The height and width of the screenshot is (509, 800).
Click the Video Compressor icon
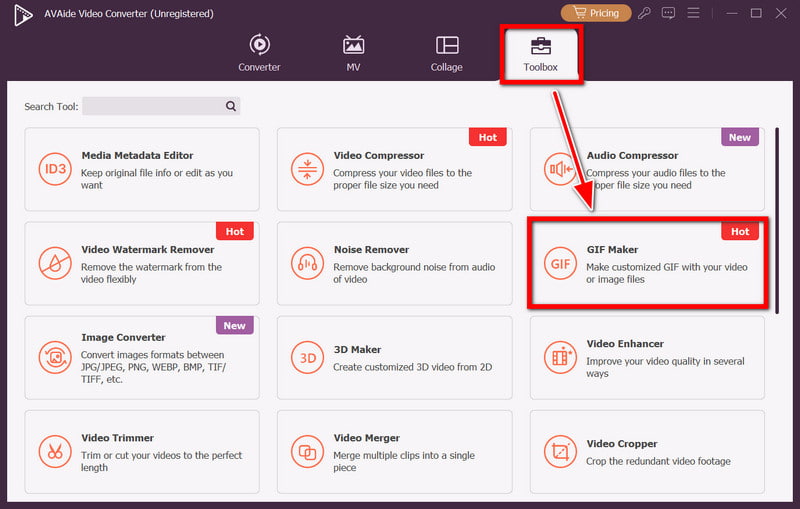coord(307,169)
